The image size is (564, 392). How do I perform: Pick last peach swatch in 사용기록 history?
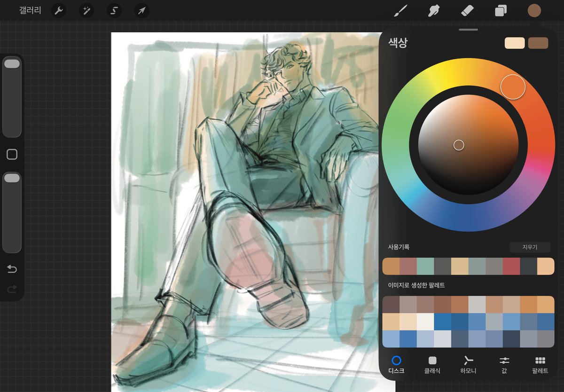tap(546, 267)
